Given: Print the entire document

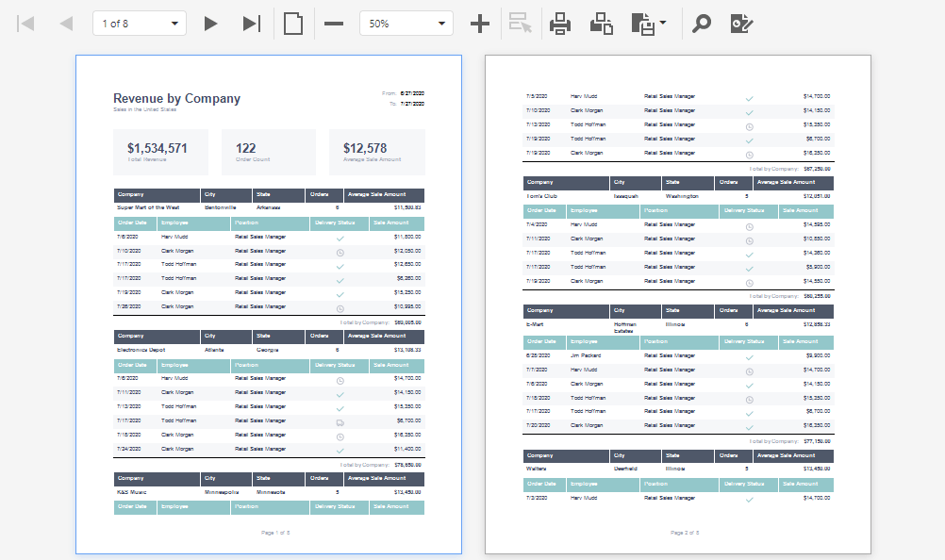Looking at the screenshot, I should pos(561,23).
